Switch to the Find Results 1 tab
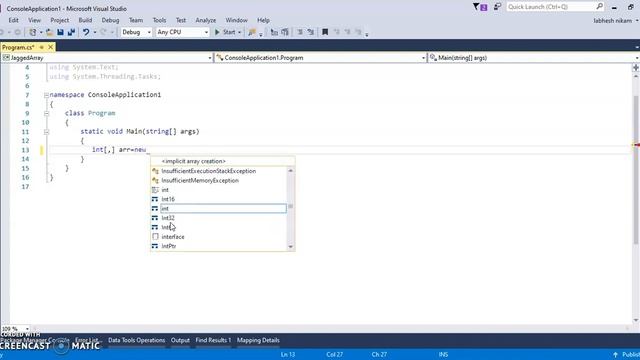 click(x=213, y=340)
